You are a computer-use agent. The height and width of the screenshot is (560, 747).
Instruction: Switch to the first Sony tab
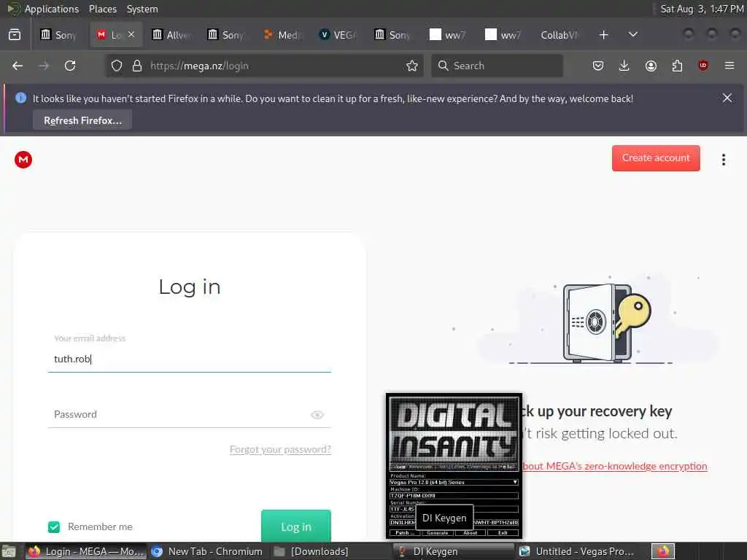(59, 35)
